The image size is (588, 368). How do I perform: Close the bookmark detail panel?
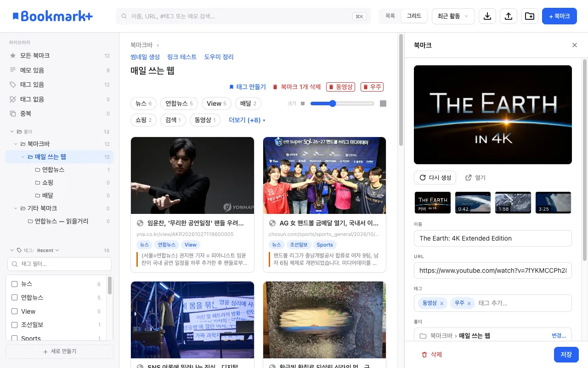[575, 45]
